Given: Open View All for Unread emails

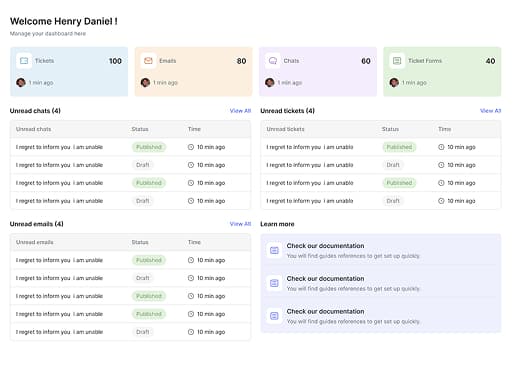Looking at the screenshot, I should 240,224.
